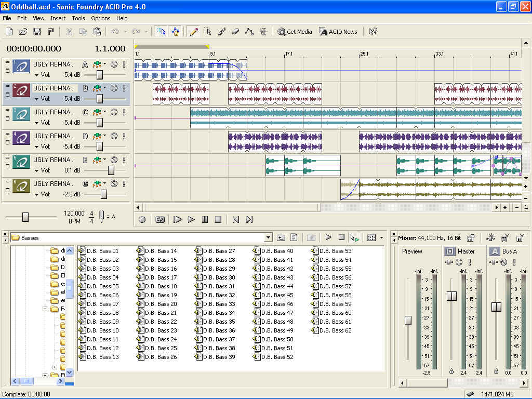Screen dimensions: 532x399
Task: Open the Insert menu
Action: (x=58, y=18)
